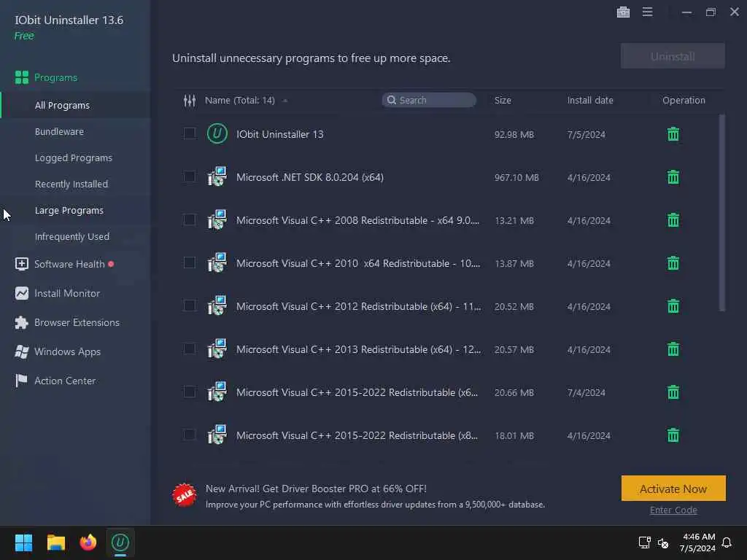This screenshot has width=747, height=560.
Task: Click trash icon for Visual C++ 2015-2022 (x6... row
Action: 673,392
